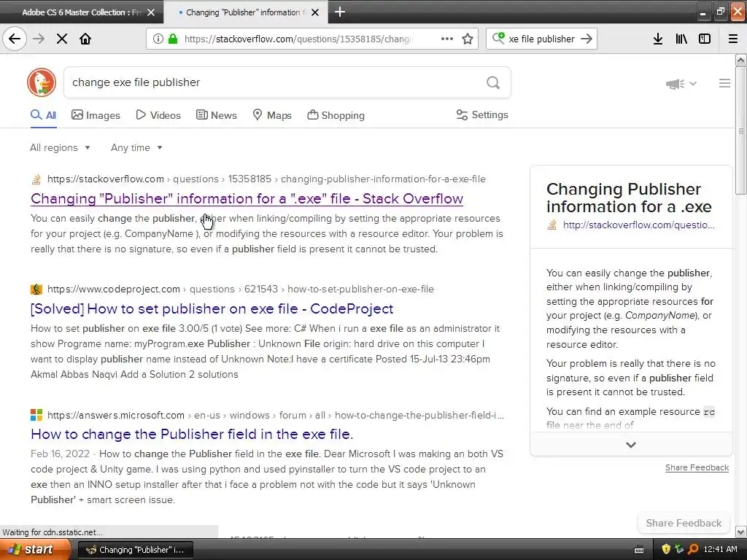Submit search bar query with arrow
This screenshot has height=560, width=747.
pyautogui.click(x=587, y=39)
